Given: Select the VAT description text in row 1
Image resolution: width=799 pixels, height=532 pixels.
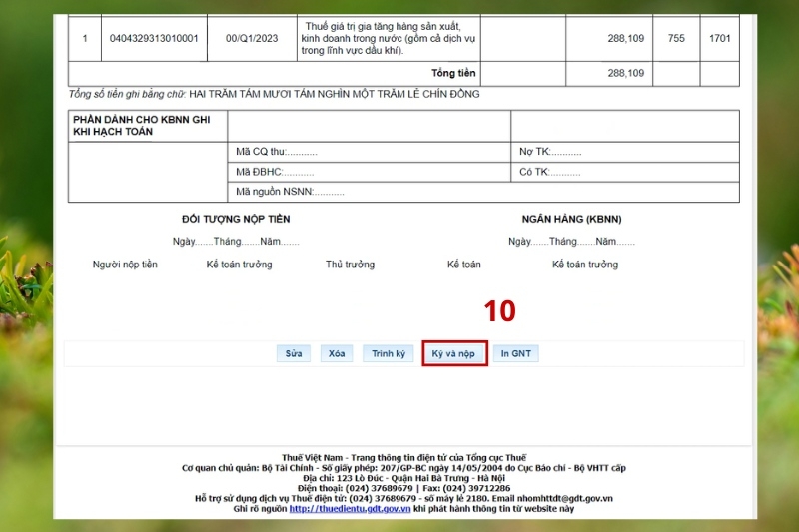Looking at the screenshot, I should pos(388,38).
